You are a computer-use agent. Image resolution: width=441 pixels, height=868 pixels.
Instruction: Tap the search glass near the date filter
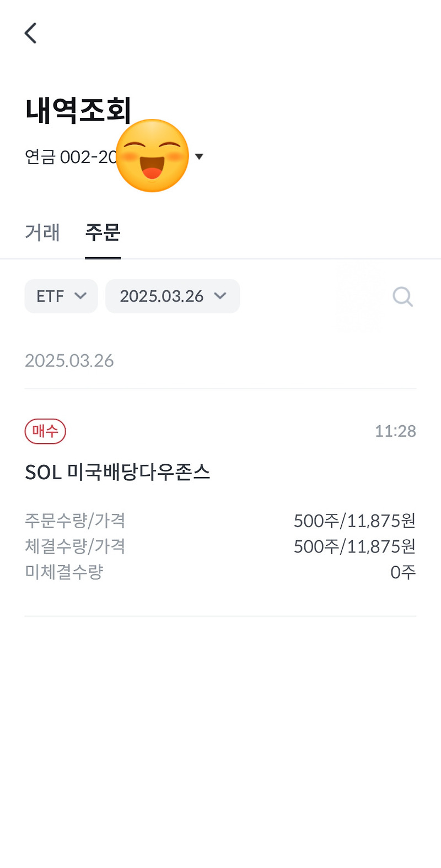pos(402,296)
